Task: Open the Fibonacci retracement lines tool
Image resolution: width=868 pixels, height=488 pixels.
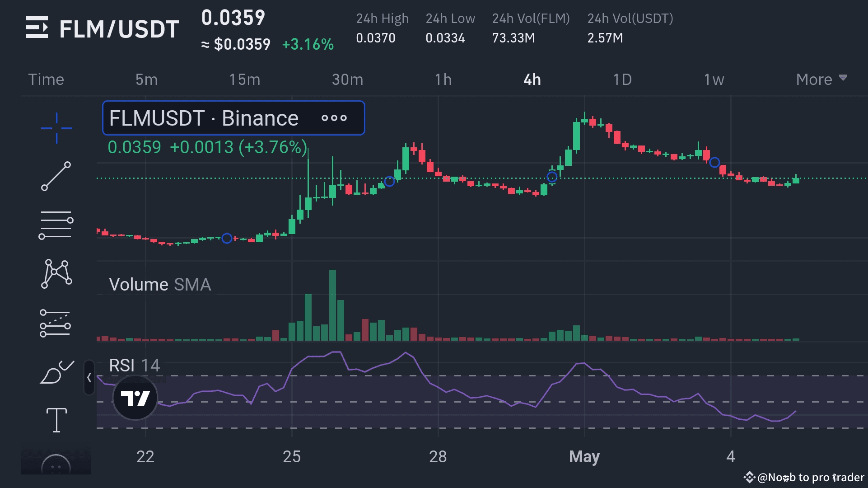Action: tap(56, 225)
